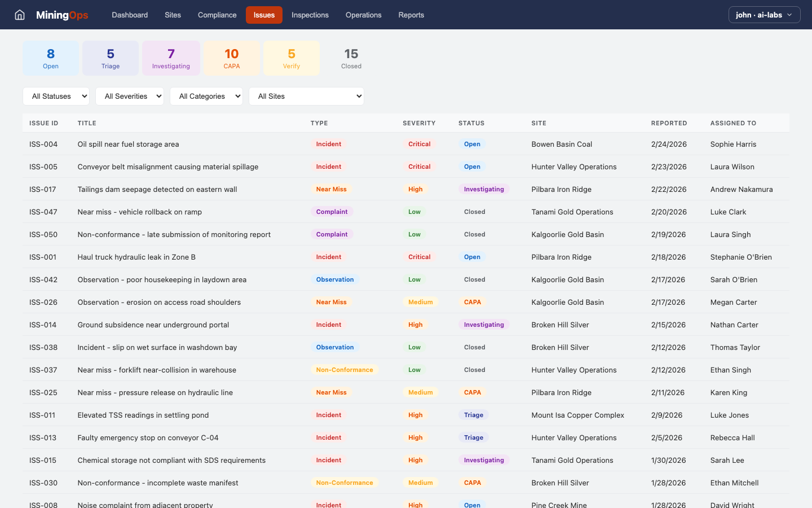
Task: Select the Investigating count card
Action: pos(171,58)
